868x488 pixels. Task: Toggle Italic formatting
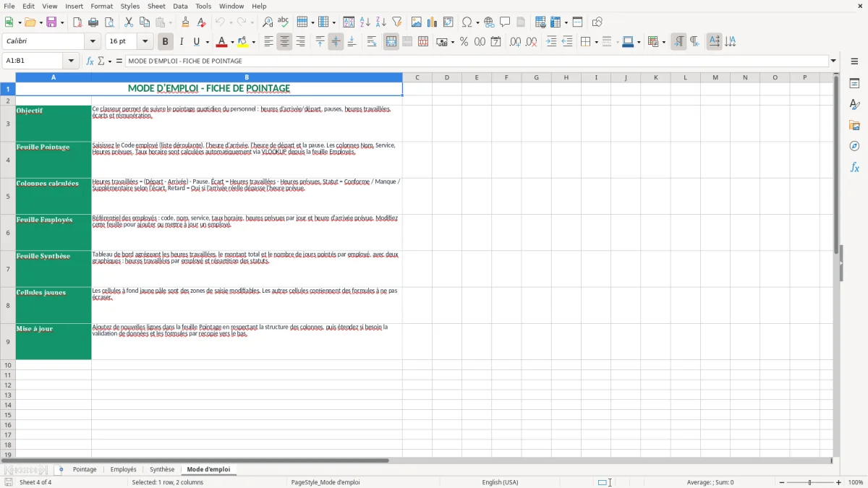click(x=182, y=42)
